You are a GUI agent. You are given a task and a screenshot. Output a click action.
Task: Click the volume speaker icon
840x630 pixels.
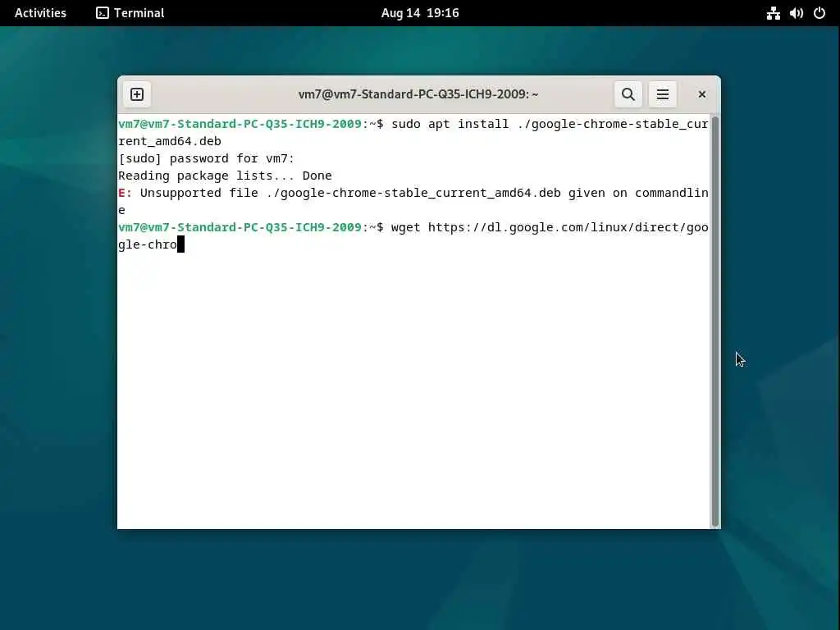tap(796, 13)
